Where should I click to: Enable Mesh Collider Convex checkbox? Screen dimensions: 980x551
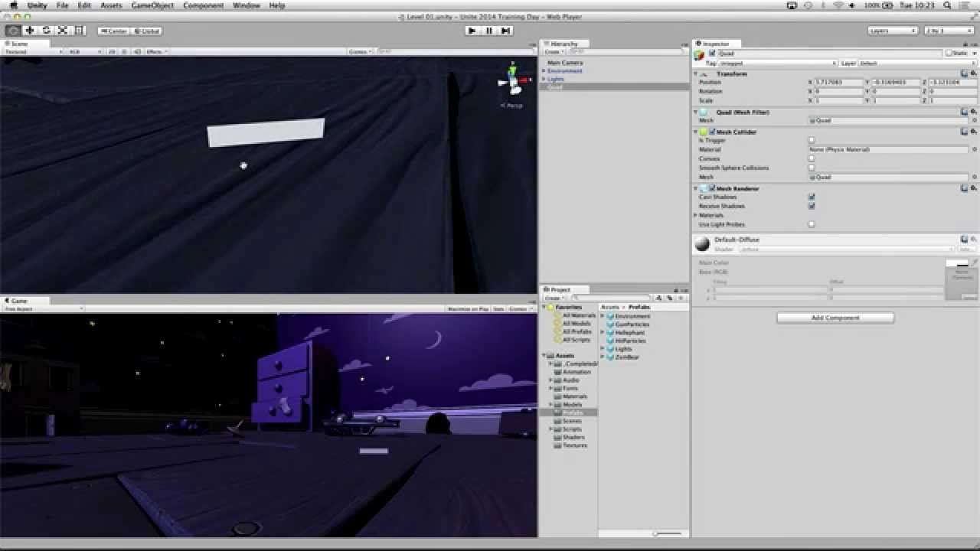coord(812,158)
